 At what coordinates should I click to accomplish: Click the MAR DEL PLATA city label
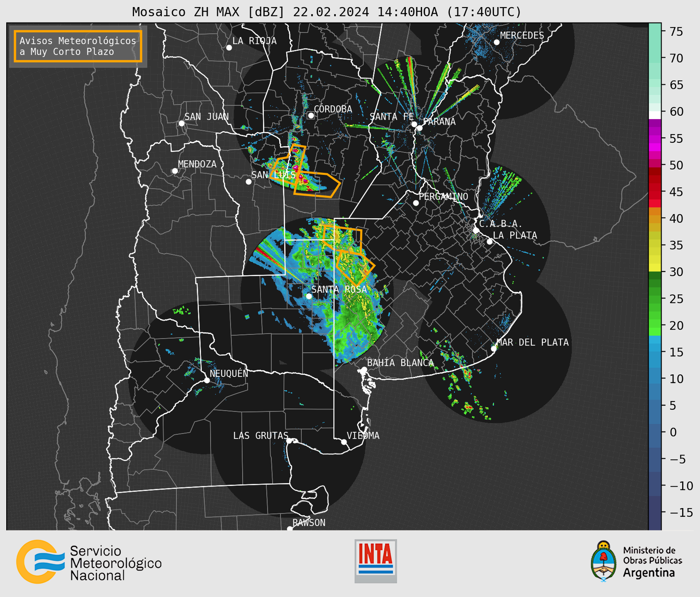click(x=532, y=342)
